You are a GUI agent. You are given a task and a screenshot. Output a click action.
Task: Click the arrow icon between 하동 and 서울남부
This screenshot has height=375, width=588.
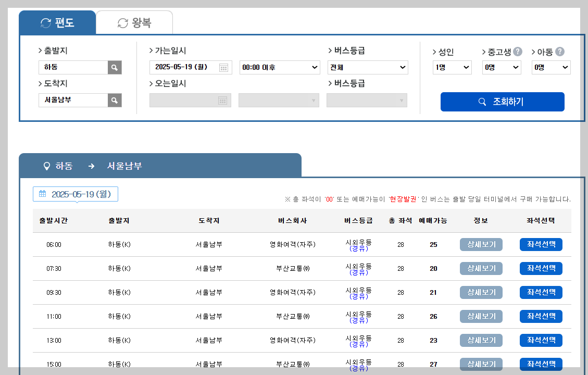[x=92, y=166]
